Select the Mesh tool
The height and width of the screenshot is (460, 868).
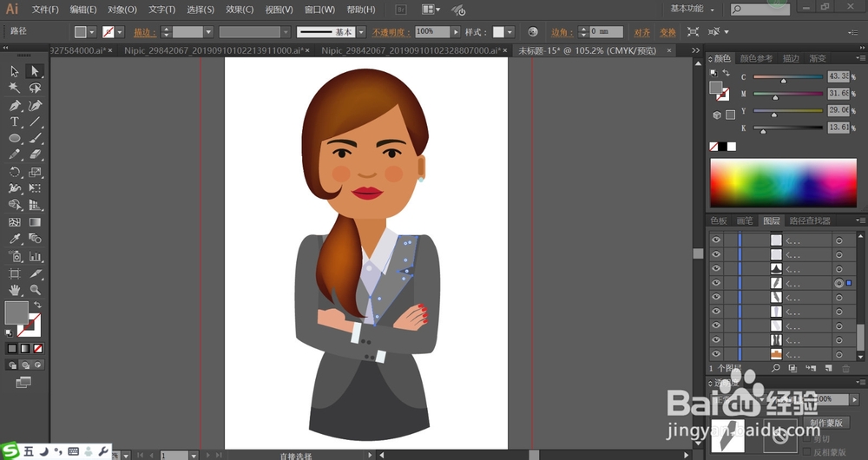[15, 222]
